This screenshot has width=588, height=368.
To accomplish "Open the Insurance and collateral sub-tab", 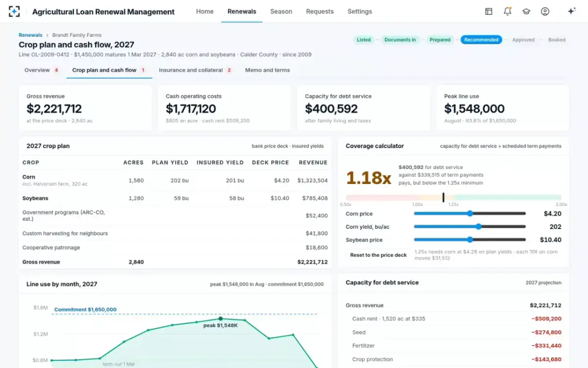I will (x=196, y=70).
